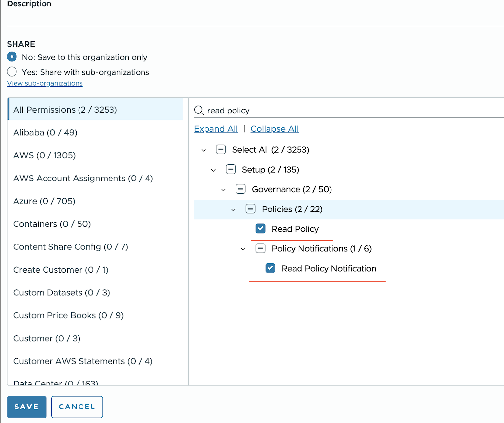Click the Expand All link

click(x=216, y=129)
